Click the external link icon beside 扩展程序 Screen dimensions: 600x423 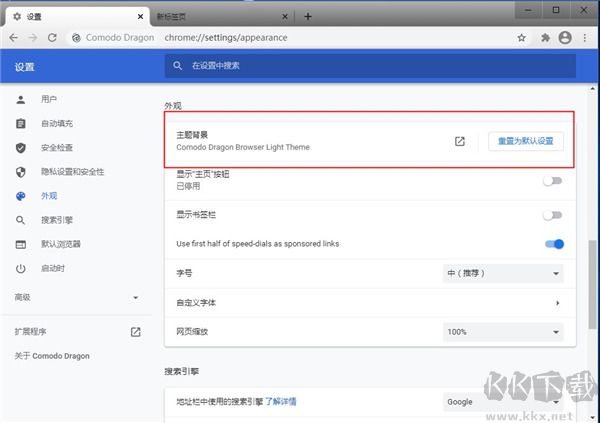coord(135,332)
